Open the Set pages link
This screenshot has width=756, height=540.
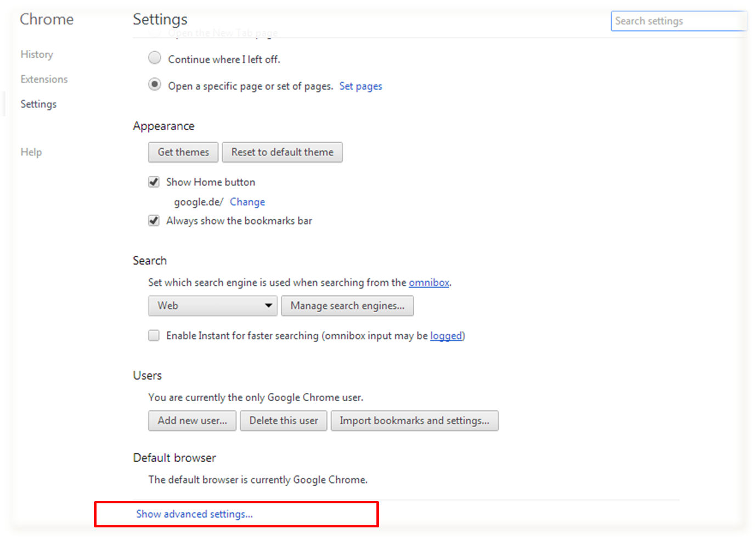tap(360, 86)
